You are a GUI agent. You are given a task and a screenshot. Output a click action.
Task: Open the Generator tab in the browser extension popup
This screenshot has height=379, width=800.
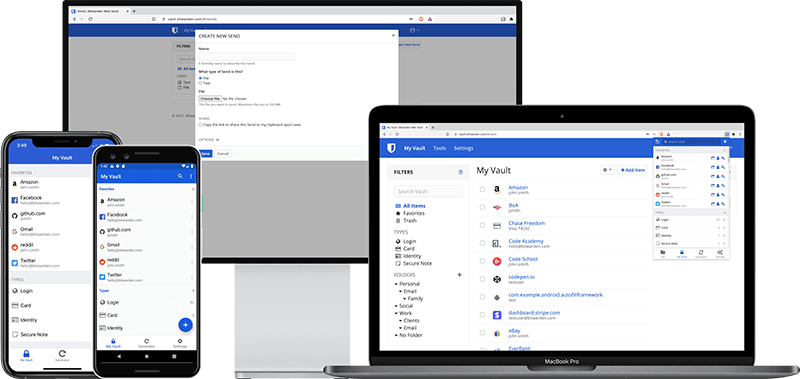pyautogui.click(x=701, y=254)
